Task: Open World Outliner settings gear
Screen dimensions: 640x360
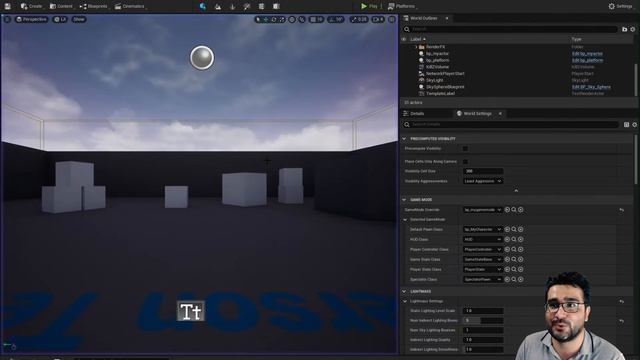Action: pos(633,29)
